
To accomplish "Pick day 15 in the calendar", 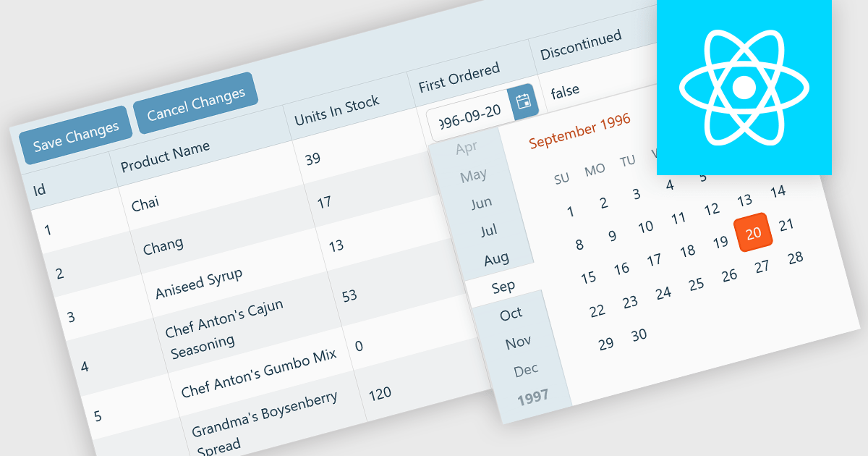I will [x=588, y=276].
